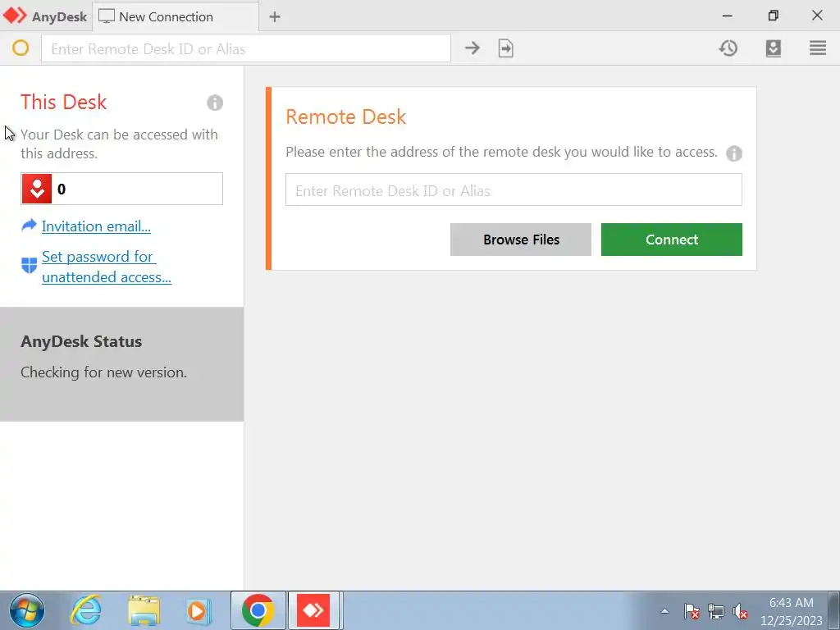Open the hamburger main menu
Viewport: 840px width, 630px height.
click(x=818, y=48)
